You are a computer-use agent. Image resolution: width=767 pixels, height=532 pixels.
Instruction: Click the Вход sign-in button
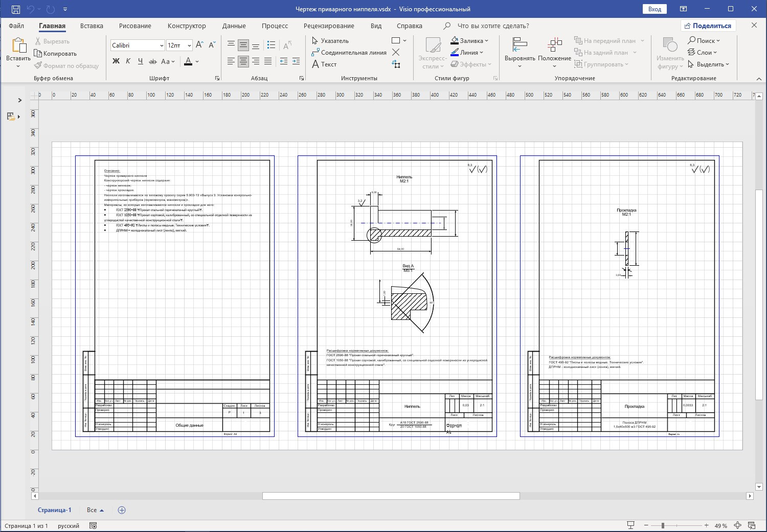point(655,9)
